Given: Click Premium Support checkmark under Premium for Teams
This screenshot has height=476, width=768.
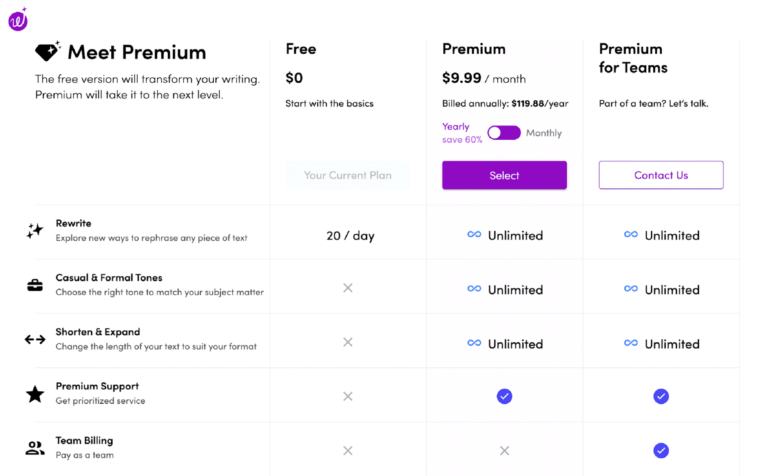Looking at the screenshot, I should click(x=661, y=396).
